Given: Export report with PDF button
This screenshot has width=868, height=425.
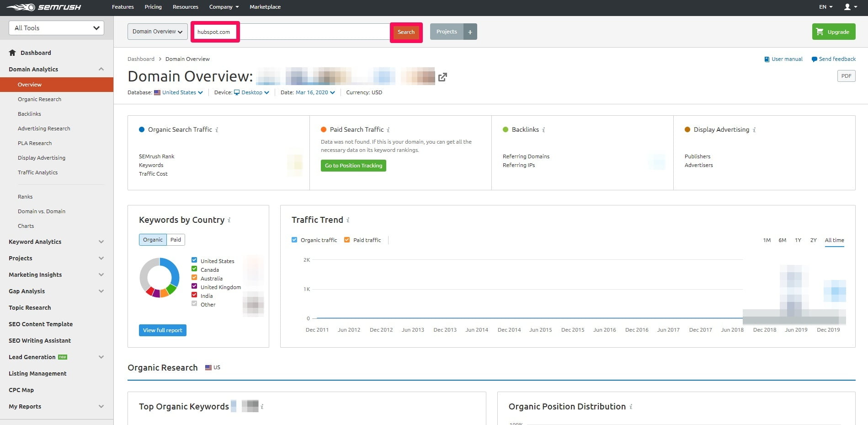Looking at the screenshot, I should click(847, 76).
